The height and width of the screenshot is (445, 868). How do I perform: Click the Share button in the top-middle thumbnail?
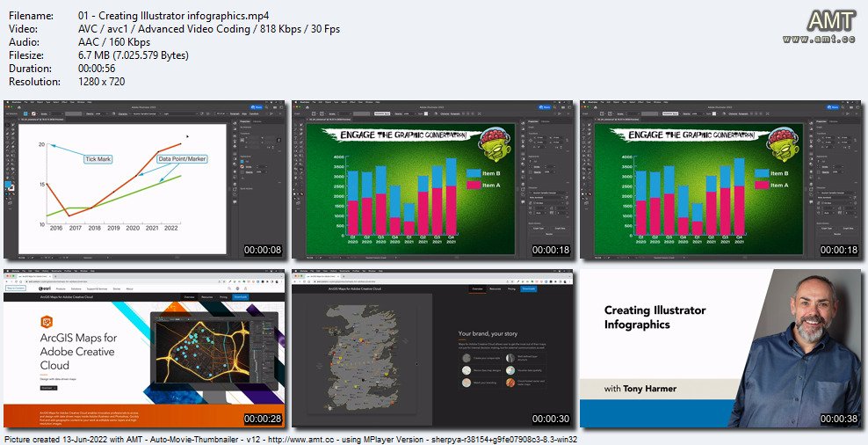tap(546, 107)
